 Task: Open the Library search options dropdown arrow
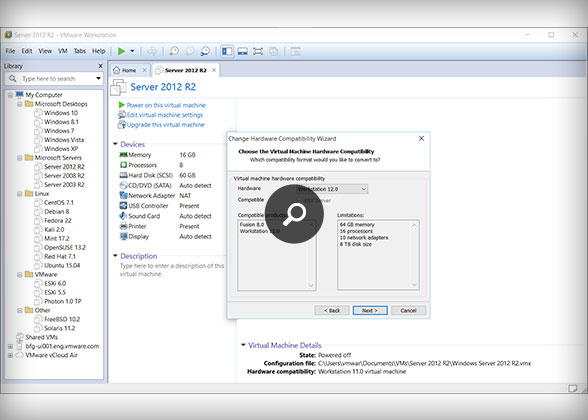click(98, 78)
